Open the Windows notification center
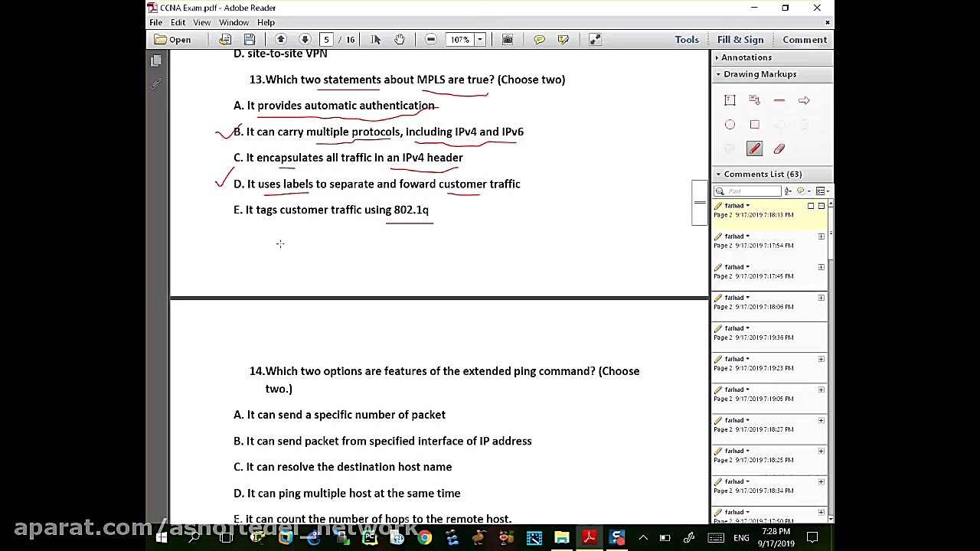The image size is (980, 551). (x=812, y=538)
